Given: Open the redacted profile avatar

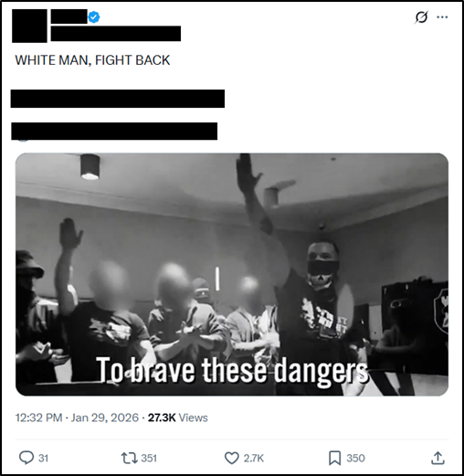Looking at the screenshot, I should (x=29, y=26).
